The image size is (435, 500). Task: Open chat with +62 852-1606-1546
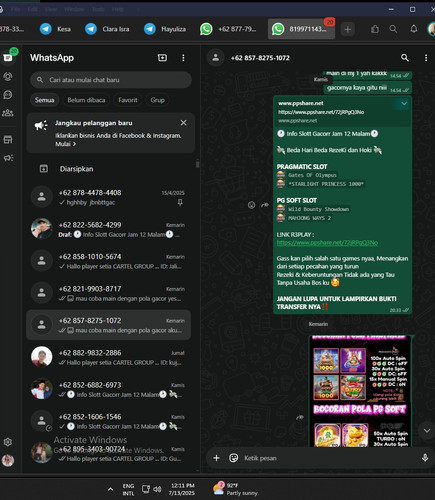click(x=109, y=421)
